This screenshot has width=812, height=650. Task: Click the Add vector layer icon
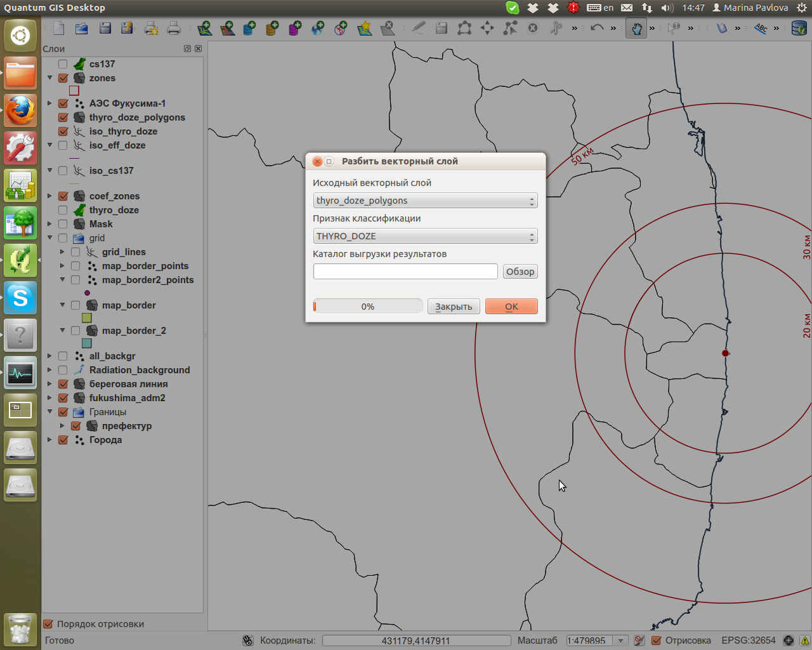click(204, 28)
